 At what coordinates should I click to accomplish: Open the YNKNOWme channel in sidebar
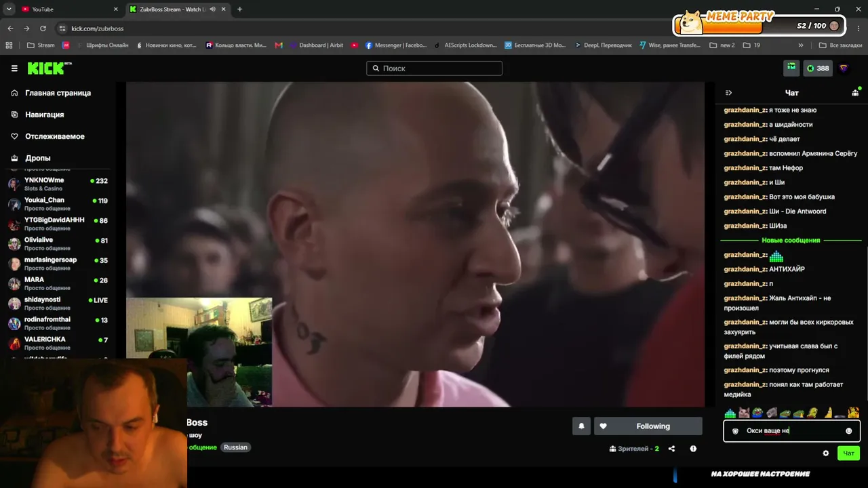[x=58, y=184]
